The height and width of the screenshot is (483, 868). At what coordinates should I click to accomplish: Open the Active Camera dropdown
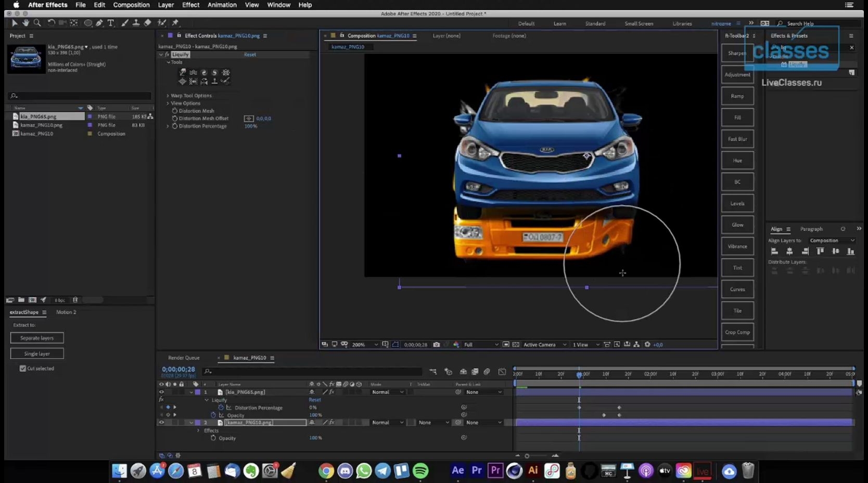click(x=545, y=345)
